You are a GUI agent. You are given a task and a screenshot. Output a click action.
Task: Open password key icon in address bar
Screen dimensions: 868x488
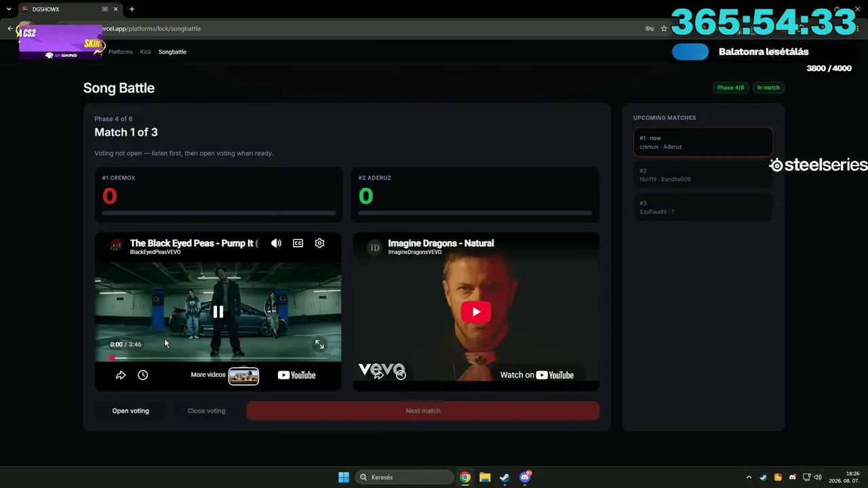pyautogui.click(x=649, y=28)
